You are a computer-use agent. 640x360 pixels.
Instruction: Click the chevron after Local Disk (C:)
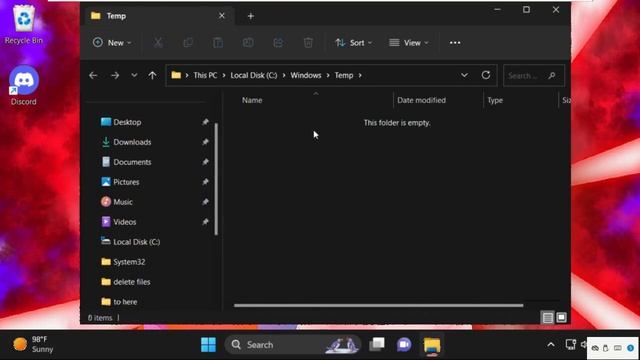pyautogui.click(x=284, y=76)
